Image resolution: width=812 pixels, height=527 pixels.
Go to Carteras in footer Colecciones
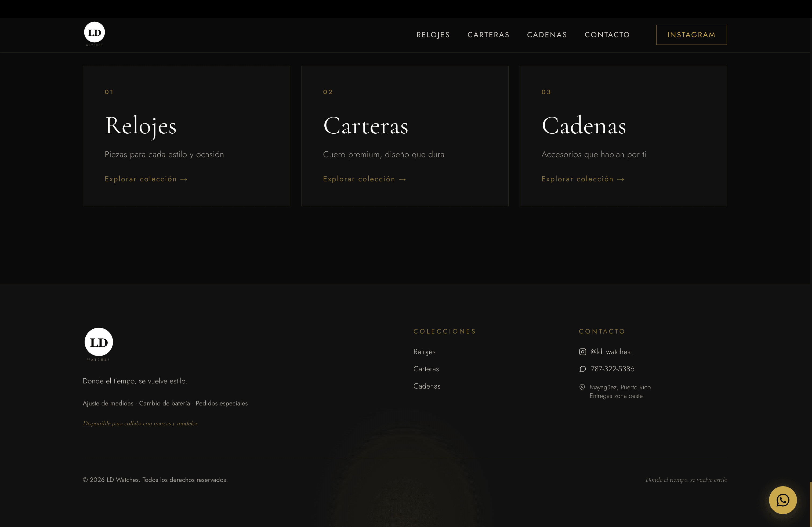coord(426,369)
